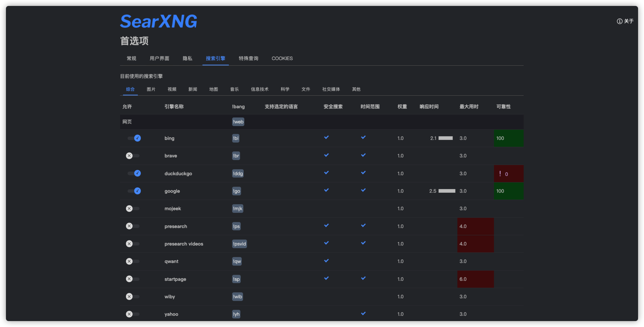Click the !ddg bang badge
The height and width of the screenshot is (327, 644).
tap(238, 174)
